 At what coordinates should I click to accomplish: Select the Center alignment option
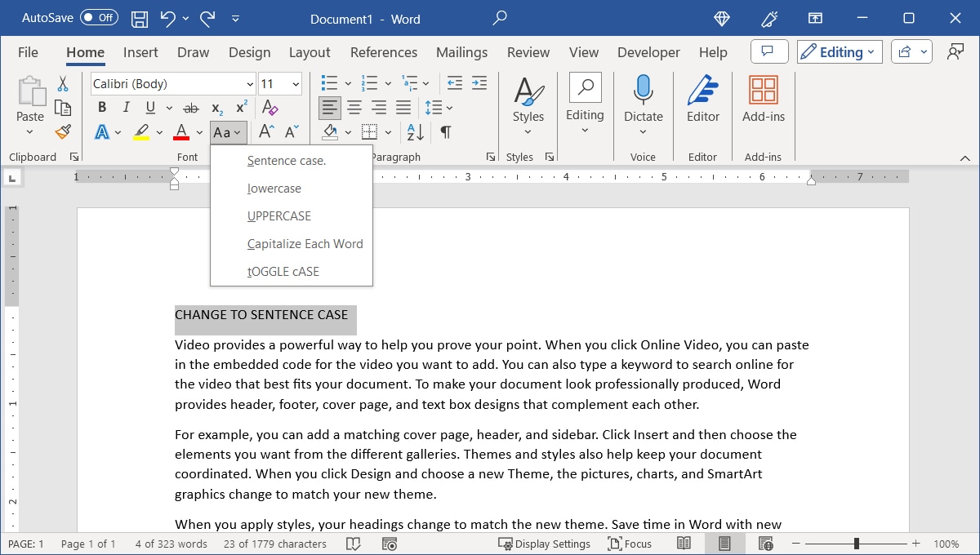click(354, 107)
